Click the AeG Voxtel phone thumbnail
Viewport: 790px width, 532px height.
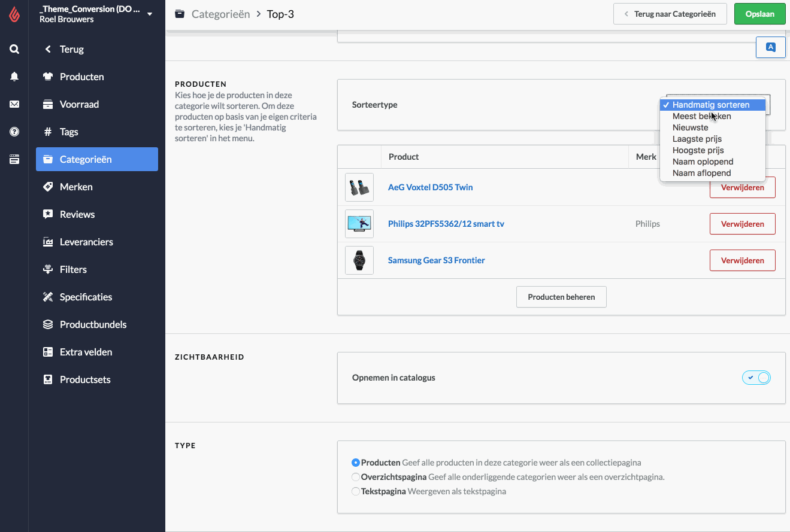click(x=359, y=187)
